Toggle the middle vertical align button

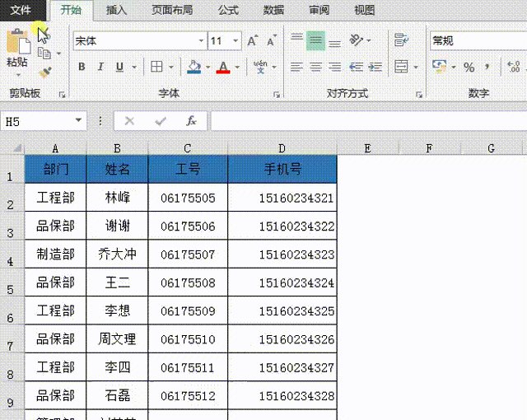(315, 40)
